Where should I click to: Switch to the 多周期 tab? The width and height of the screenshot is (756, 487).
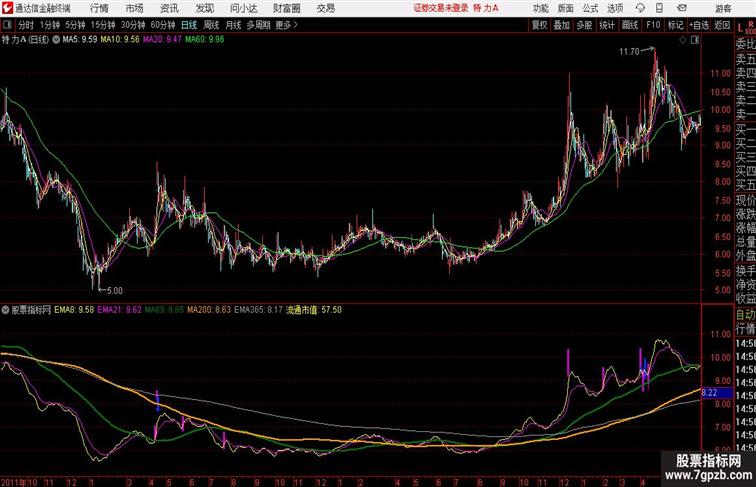pos(258,25)
